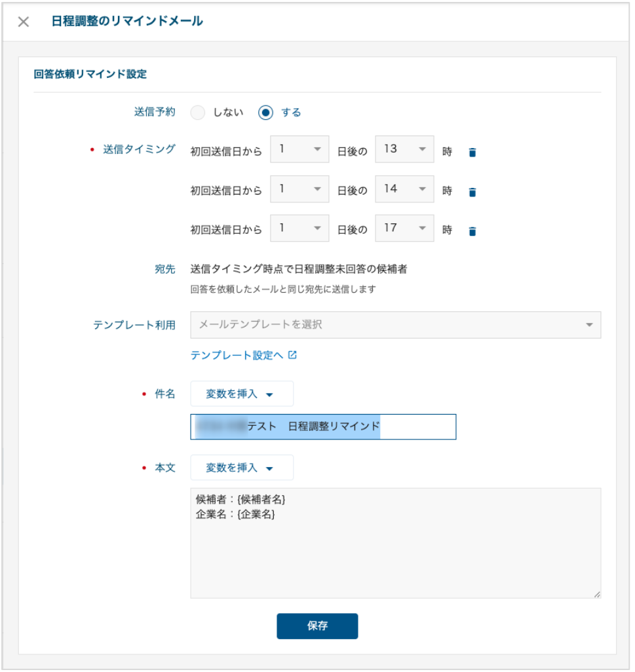Click 変数を挿入 button for 件名
Image resolution: width=635 pixels, height=672 pixels.
pyautogui.click(x=241, y=394)
